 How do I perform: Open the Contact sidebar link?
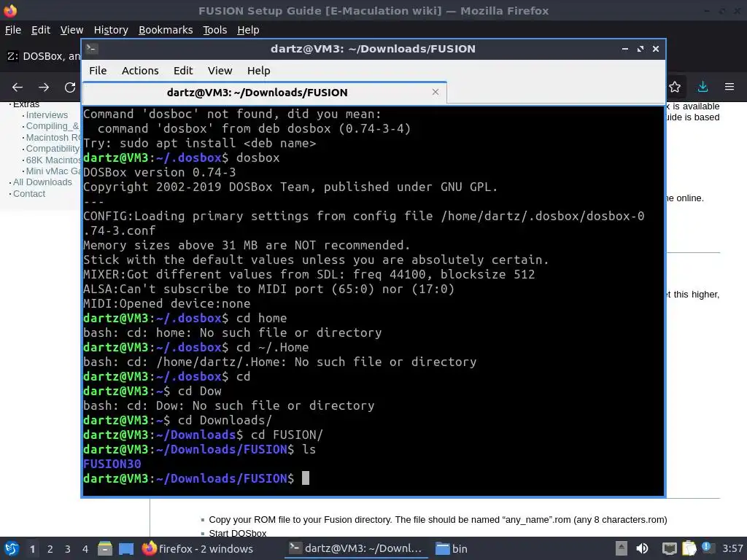click(29, 193)
